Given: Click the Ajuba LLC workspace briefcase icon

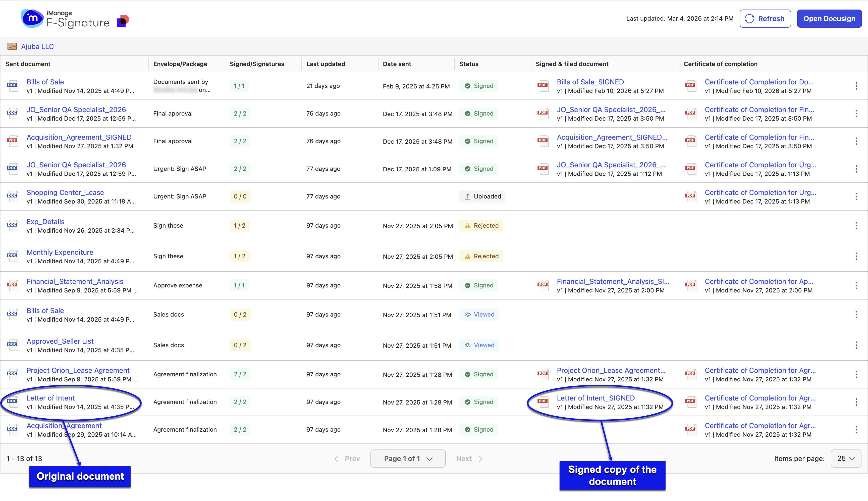Looking at the screenshot, I should (x=12, y=46).
